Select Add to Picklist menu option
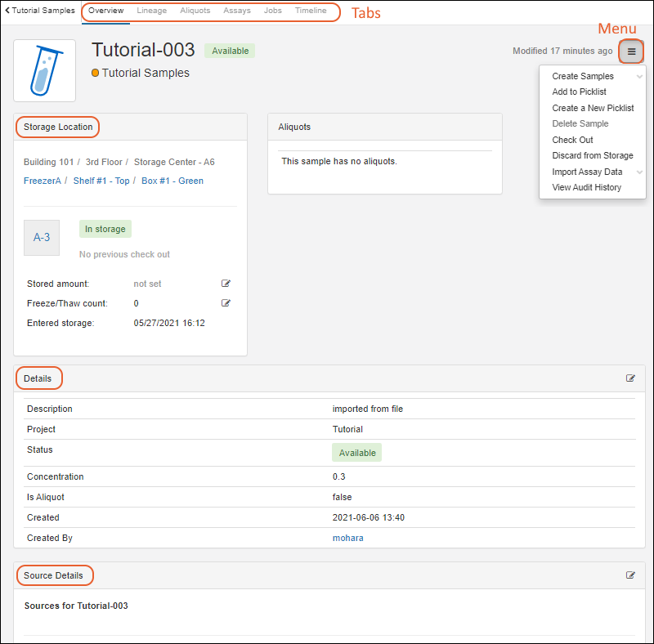Viewport: 654px width, 644px height. (x=579, y=92)
